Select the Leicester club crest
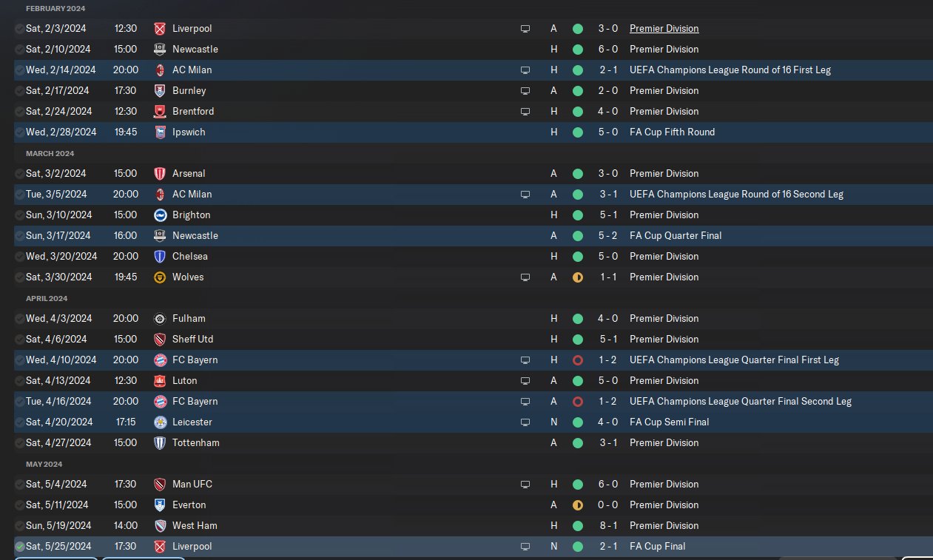Screen dimensions: 933x560 pyautogui.click(x=159, y=422)
